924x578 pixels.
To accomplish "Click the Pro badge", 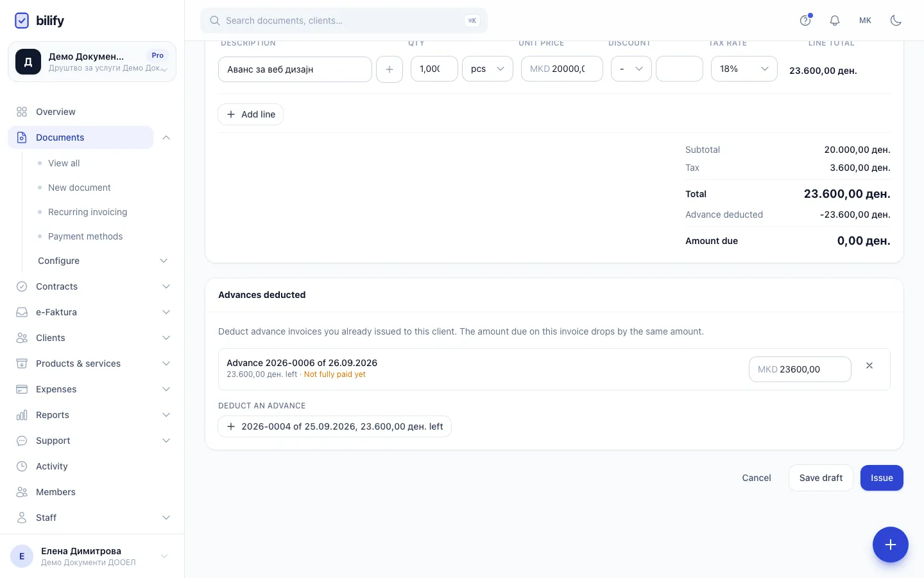I will [x=158, y=55].
